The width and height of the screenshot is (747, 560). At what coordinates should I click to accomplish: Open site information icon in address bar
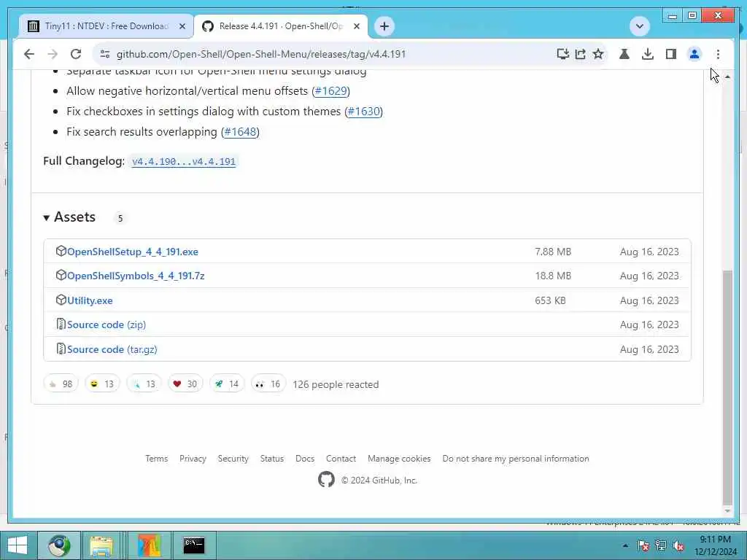tap(105, 54)
